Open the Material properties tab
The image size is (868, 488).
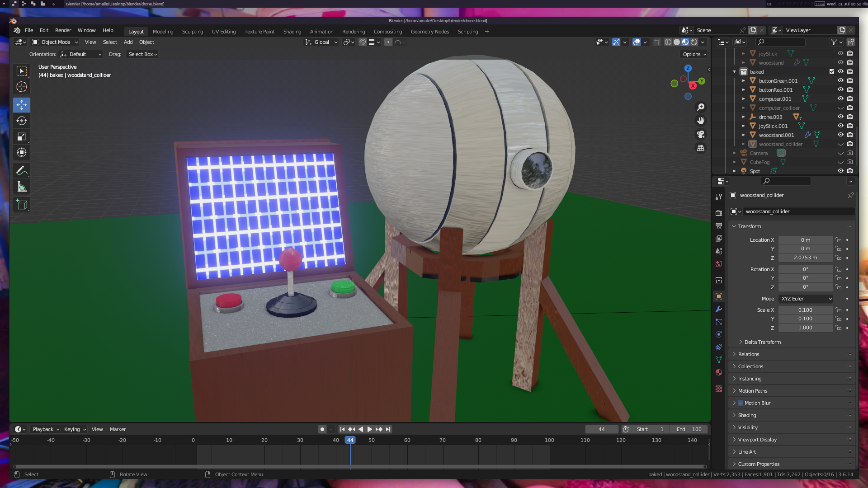tap(719, 372)
